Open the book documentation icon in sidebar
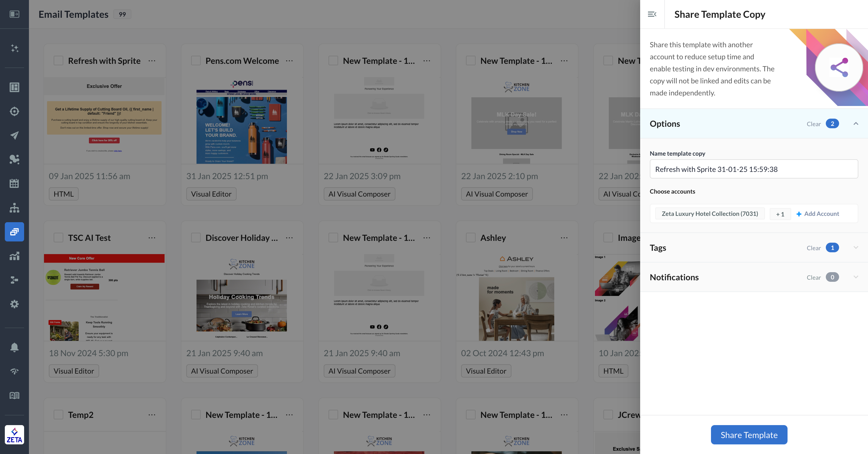This screenshot has height=454, width=868. [14, 395]
